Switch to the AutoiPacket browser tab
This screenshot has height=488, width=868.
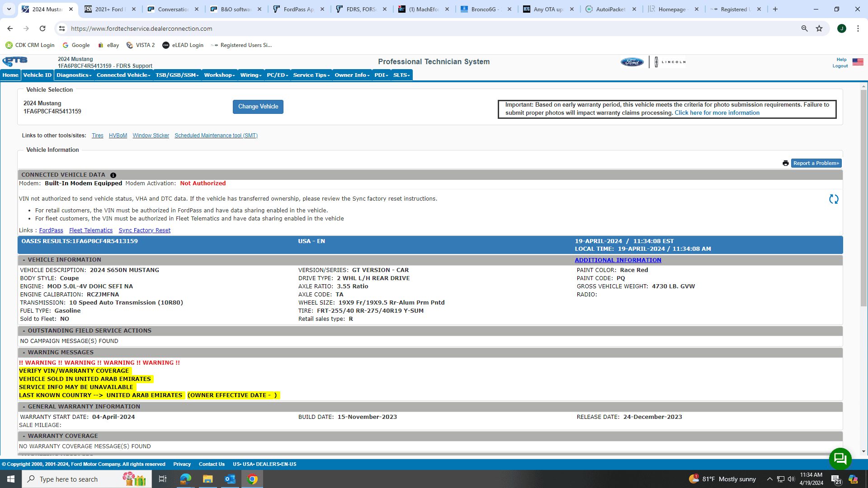[611, 9]
